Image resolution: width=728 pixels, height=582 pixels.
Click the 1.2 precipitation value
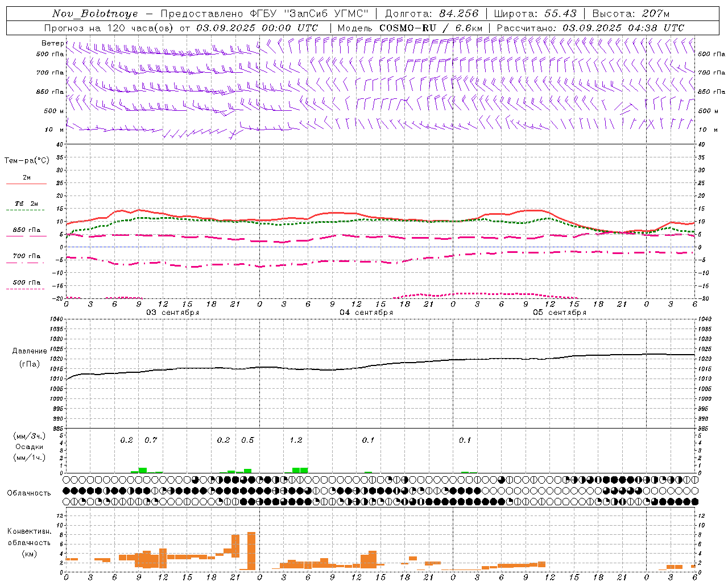pyautogui.click(x=296, y=440)
